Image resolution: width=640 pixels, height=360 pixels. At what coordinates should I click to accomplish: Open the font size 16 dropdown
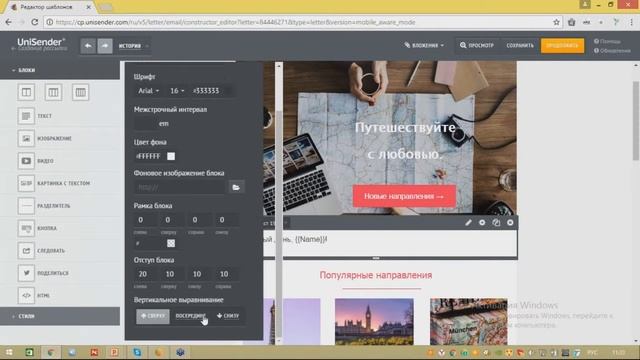tap(177, 91)
